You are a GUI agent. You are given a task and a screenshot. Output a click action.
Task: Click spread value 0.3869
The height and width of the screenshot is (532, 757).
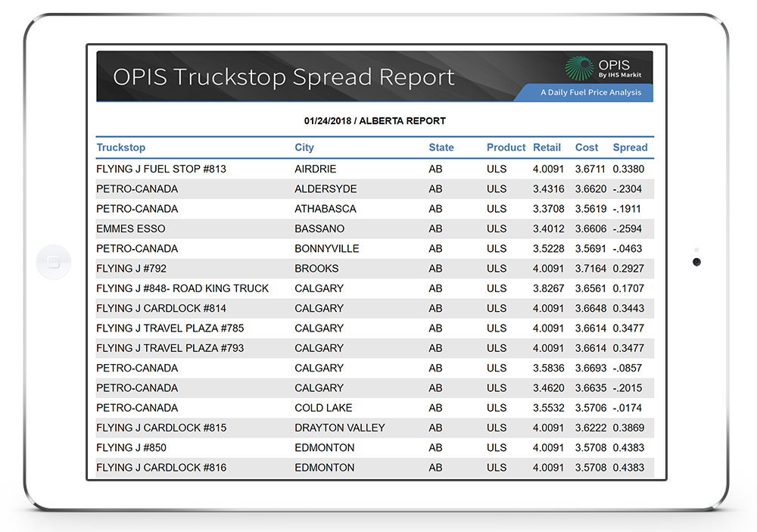(x=628, y=428)
